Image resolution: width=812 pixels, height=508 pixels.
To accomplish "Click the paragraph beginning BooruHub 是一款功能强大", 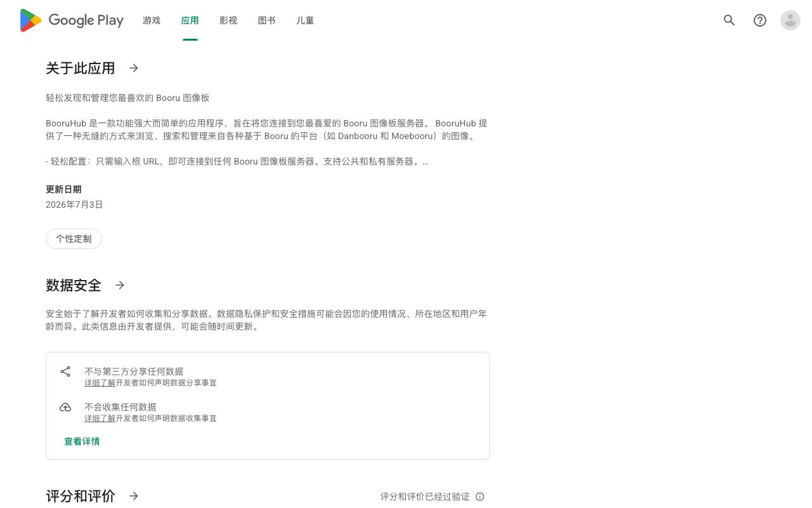I will (x=266, y=130).
